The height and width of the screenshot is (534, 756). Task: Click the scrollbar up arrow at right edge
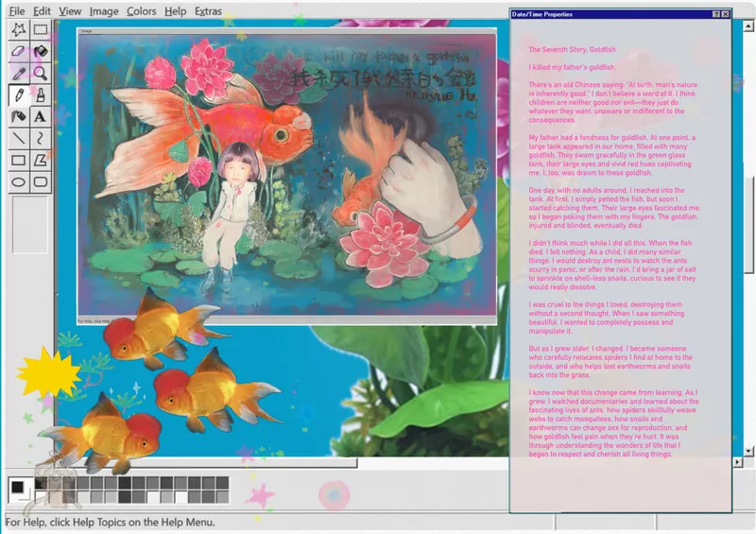[749, 28]
